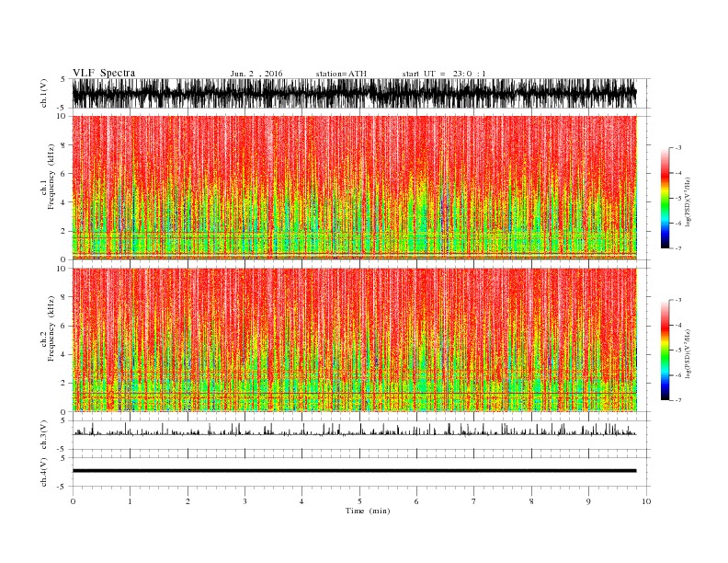Viewport: 728px width, 563px height.
Task: Click the "-7" label on lower colorbar
Action: (677, 400)
